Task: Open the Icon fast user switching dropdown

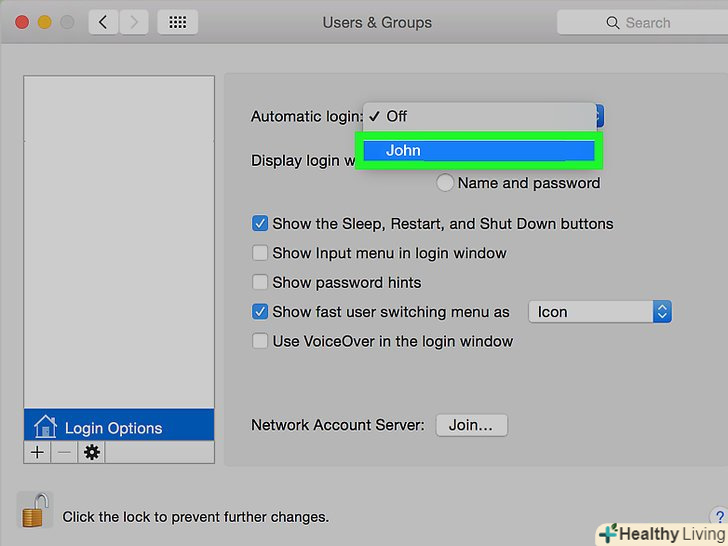Action: tap(599, 312)
